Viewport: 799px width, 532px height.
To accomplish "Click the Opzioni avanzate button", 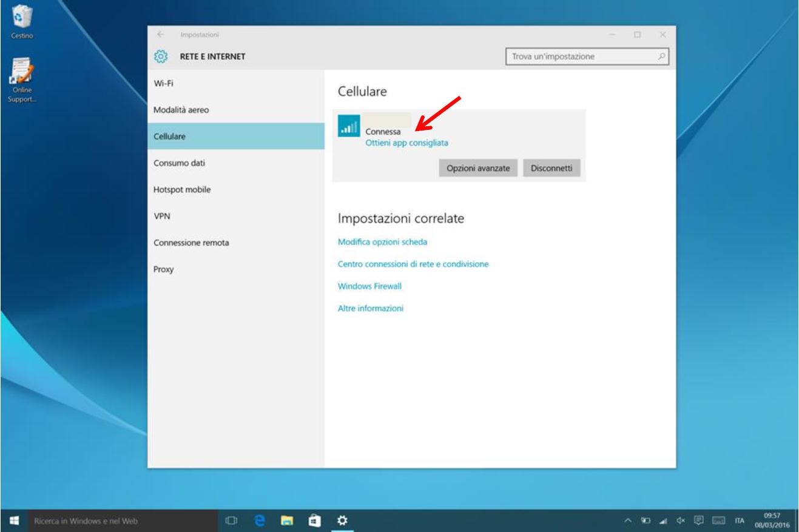I will 478,168.
